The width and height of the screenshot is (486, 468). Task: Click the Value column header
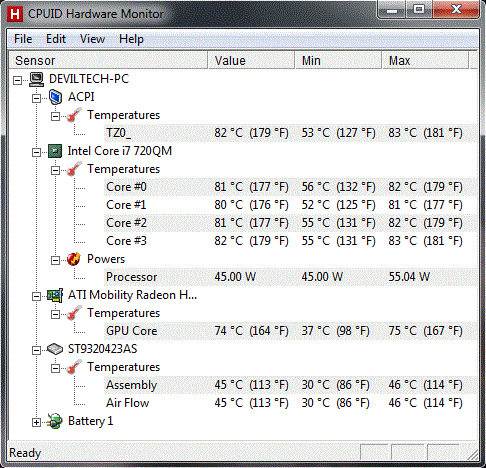(x=251, y=60)
